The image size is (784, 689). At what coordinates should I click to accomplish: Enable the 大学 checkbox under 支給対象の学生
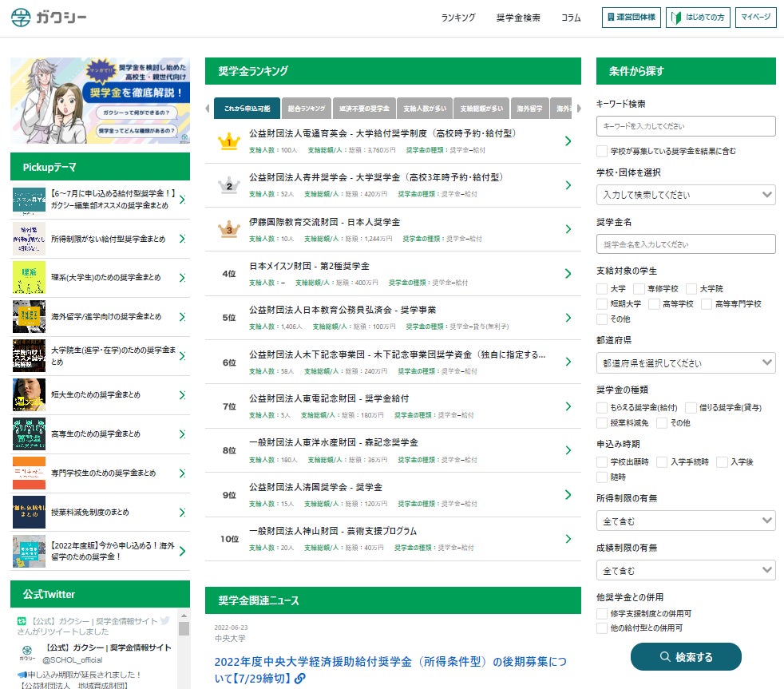pos(600,288)
